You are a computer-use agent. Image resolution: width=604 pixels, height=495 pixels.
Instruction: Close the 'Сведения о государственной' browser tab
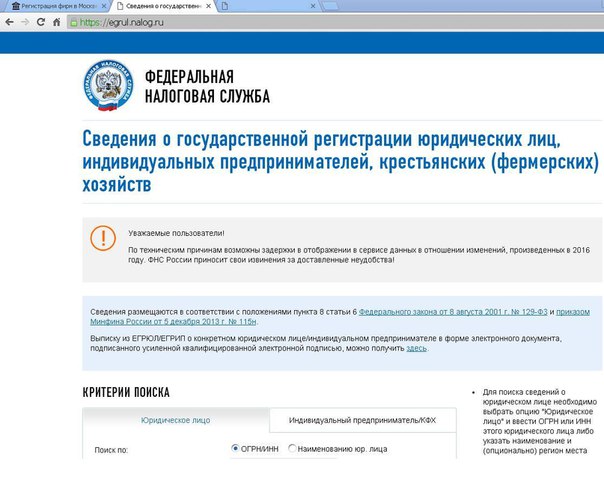[208, 6]
